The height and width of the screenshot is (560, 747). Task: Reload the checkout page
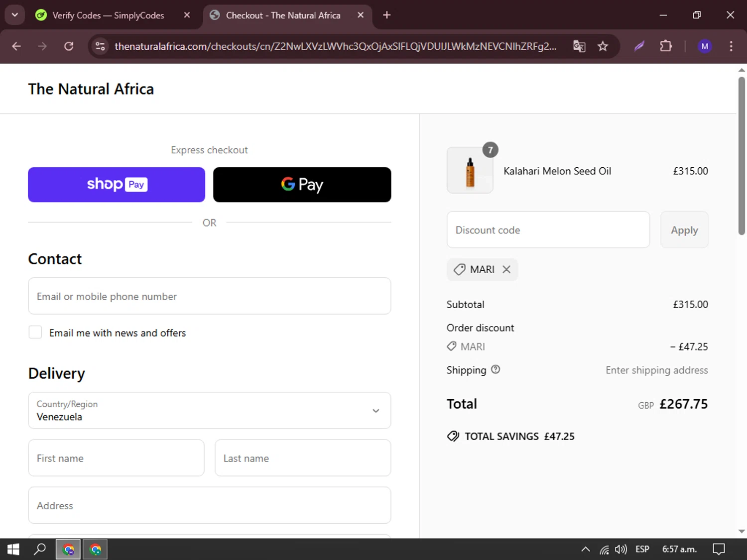69,46
